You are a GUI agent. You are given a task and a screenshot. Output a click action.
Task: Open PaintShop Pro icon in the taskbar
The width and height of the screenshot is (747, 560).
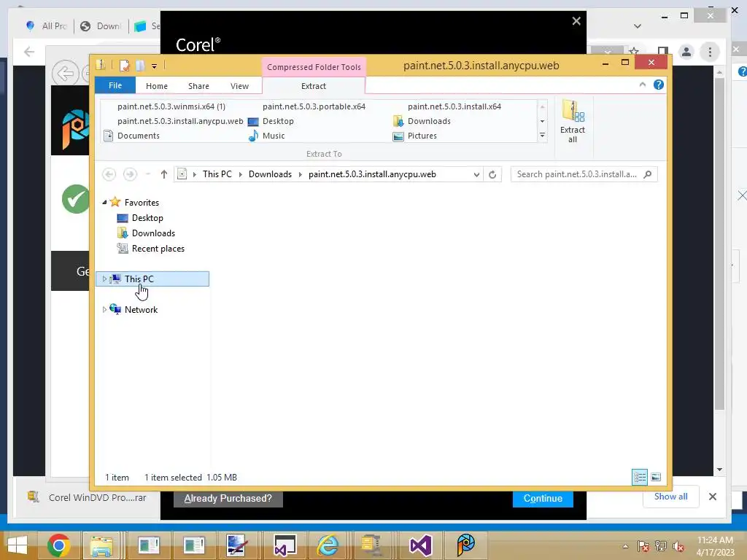tap(465, 545)
